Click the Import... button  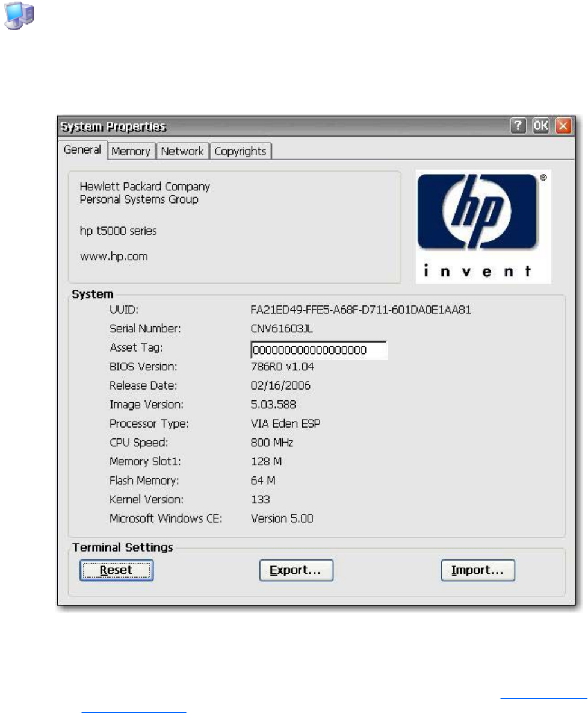tap(478, 570)
